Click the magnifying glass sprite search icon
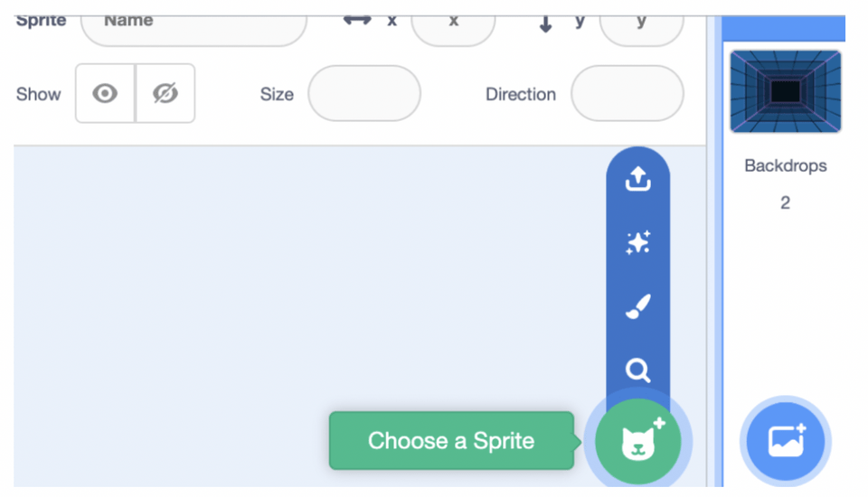 (637, 370)
